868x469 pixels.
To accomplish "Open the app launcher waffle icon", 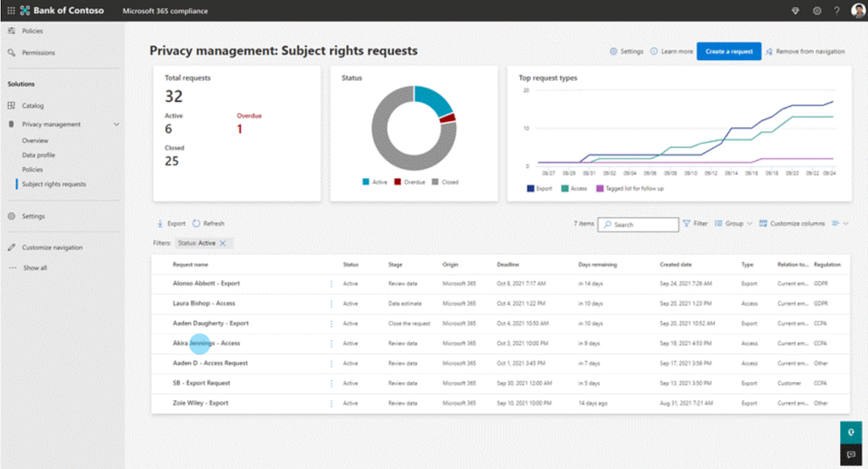I will tap(11, 10).
